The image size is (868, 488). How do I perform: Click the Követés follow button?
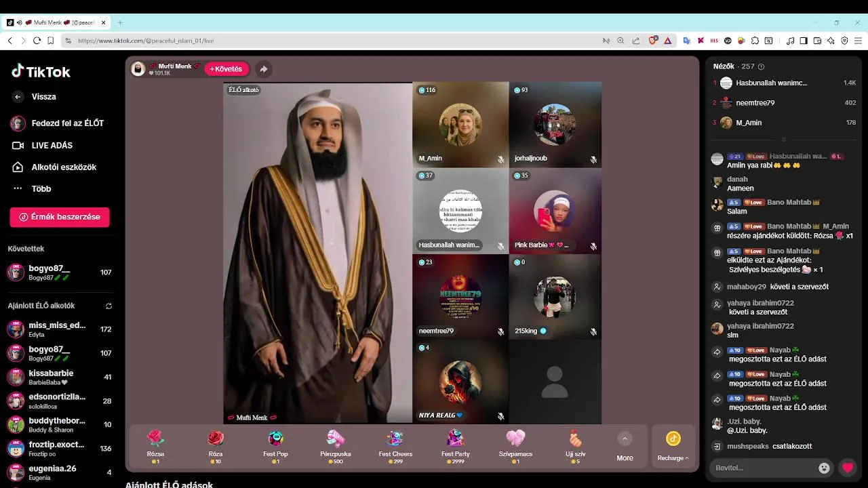click(226, 69)
